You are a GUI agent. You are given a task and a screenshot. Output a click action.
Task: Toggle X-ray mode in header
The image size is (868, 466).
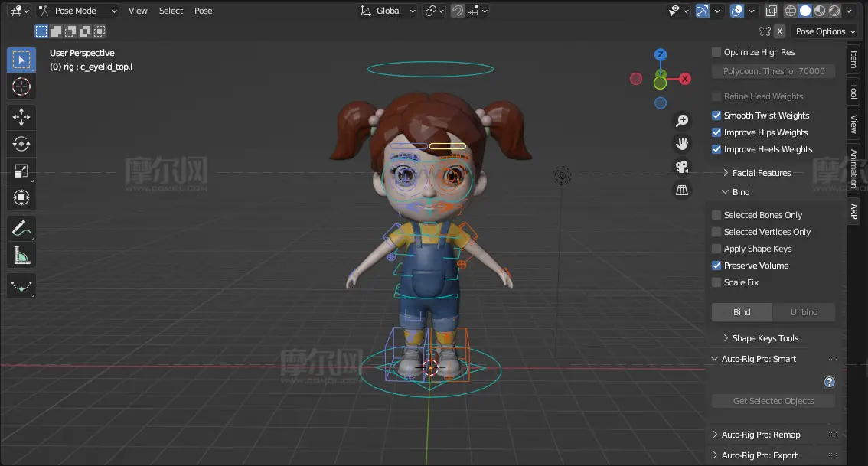click(771, 11)
